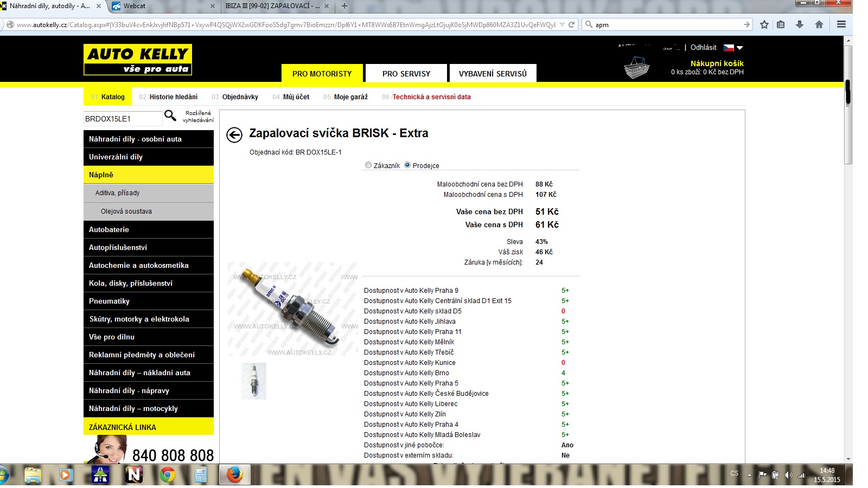This screenshot has width=868, height=488.
Task: Click the small spark plug thumbnail
Action: click(254, 381)
